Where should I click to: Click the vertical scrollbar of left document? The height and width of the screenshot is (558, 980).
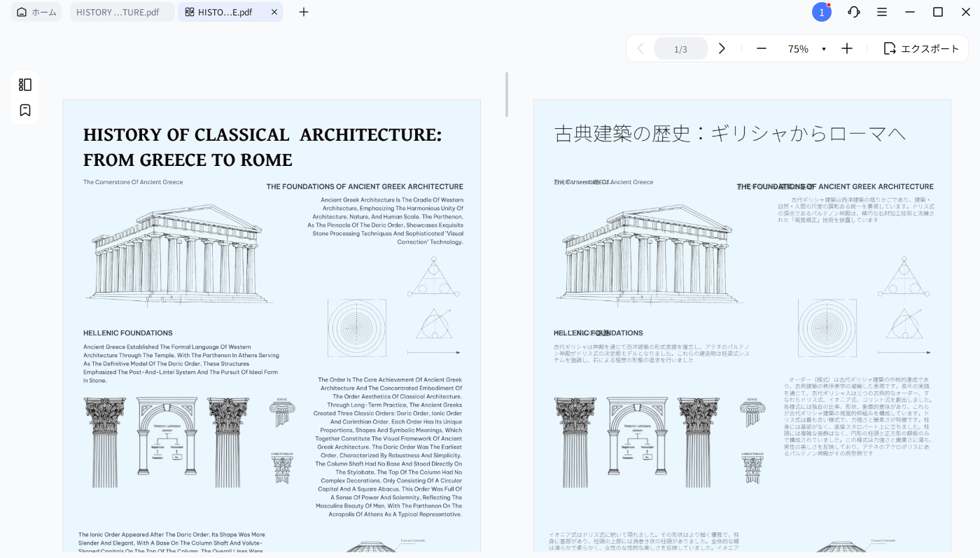tap(507, 94)
